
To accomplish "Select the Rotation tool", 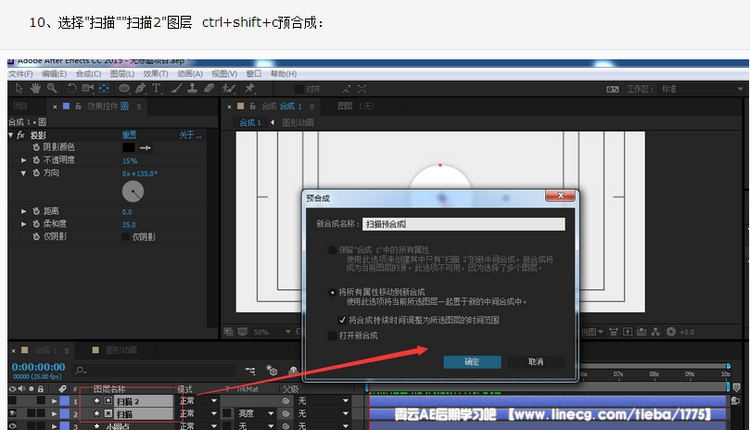I will [72, 88].
